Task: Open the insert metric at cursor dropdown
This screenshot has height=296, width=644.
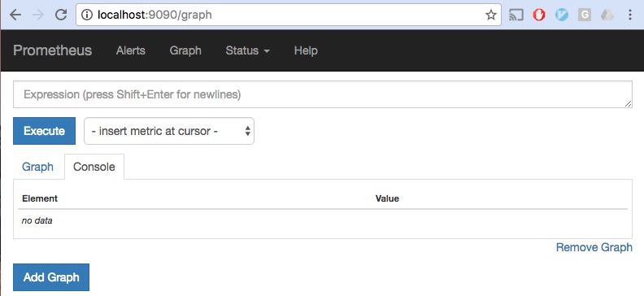Action: click(169, 131)
